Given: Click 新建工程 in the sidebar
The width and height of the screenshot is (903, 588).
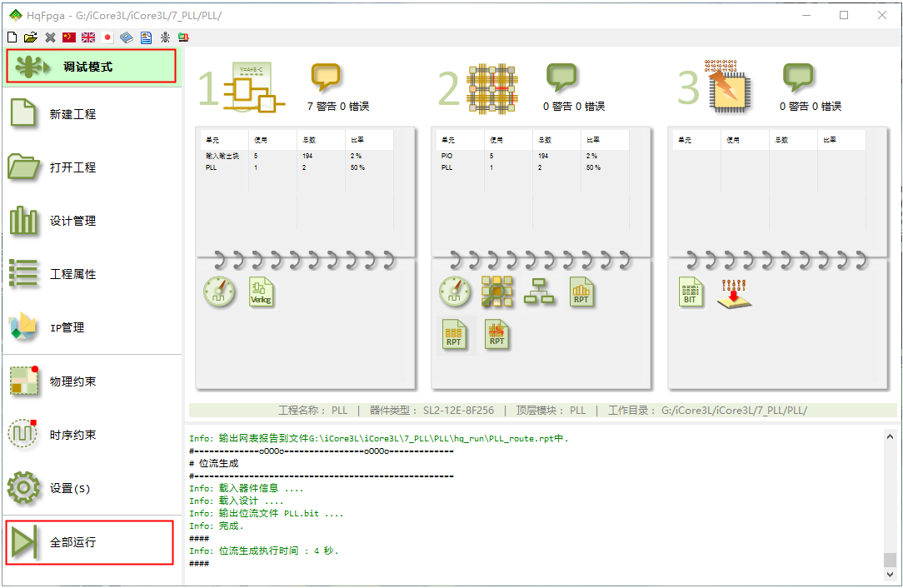Looking at the screenshot, I should 72,114.
